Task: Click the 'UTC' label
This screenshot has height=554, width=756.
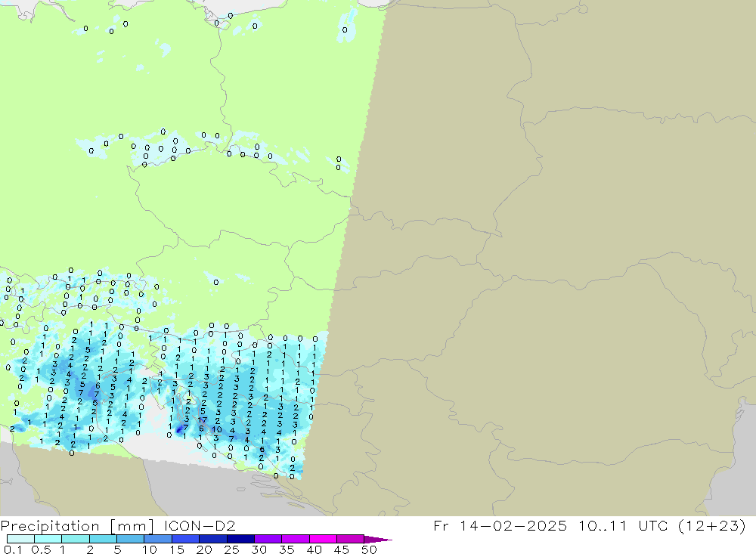Action: (653, 525)
